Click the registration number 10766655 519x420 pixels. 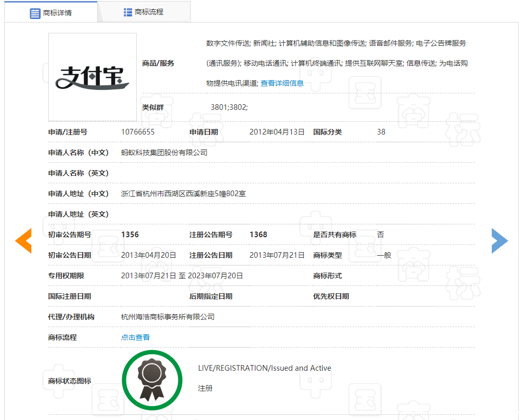point(138,132)
